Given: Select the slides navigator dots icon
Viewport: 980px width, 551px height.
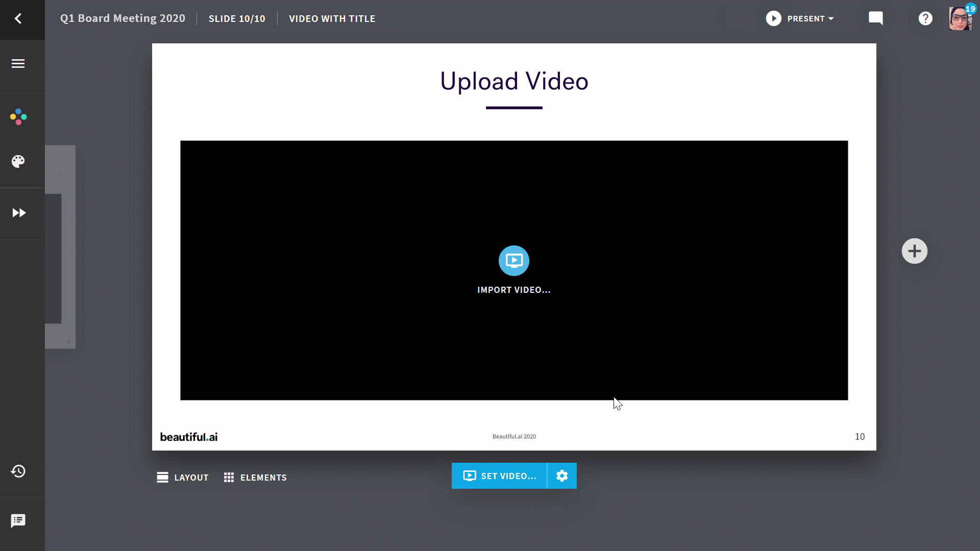Looking at the screenshot, I should (x=18, y=116).
